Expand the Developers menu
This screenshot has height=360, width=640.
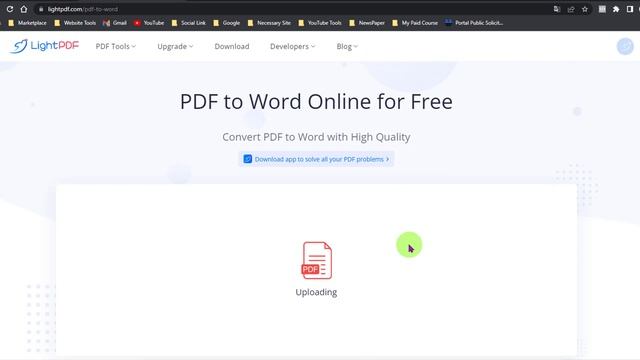(293, 47)
